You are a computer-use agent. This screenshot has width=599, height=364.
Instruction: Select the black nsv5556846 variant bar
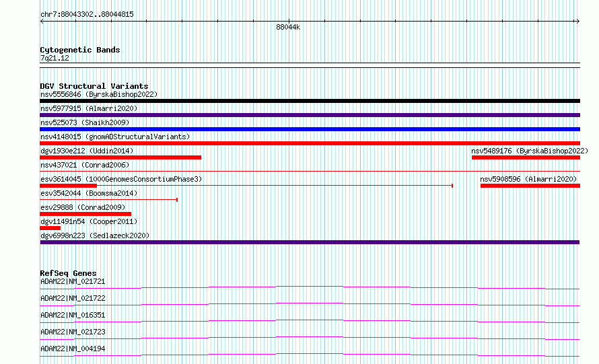pos(310,101)
